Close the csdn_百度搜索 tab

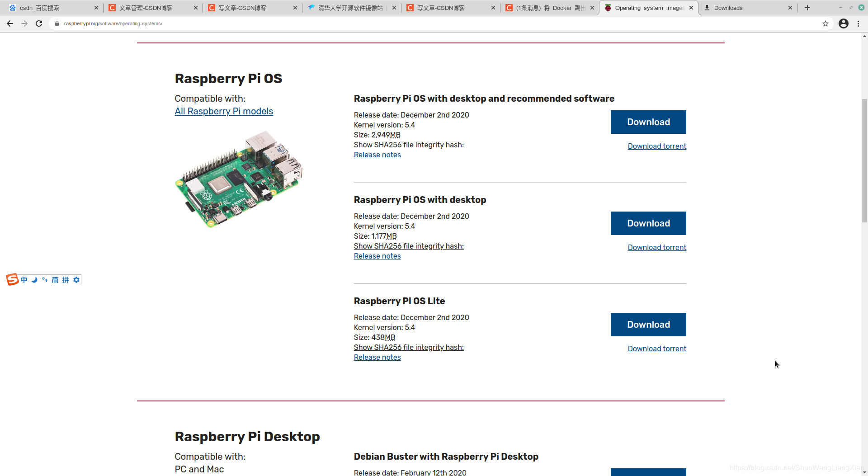(96, 8)
